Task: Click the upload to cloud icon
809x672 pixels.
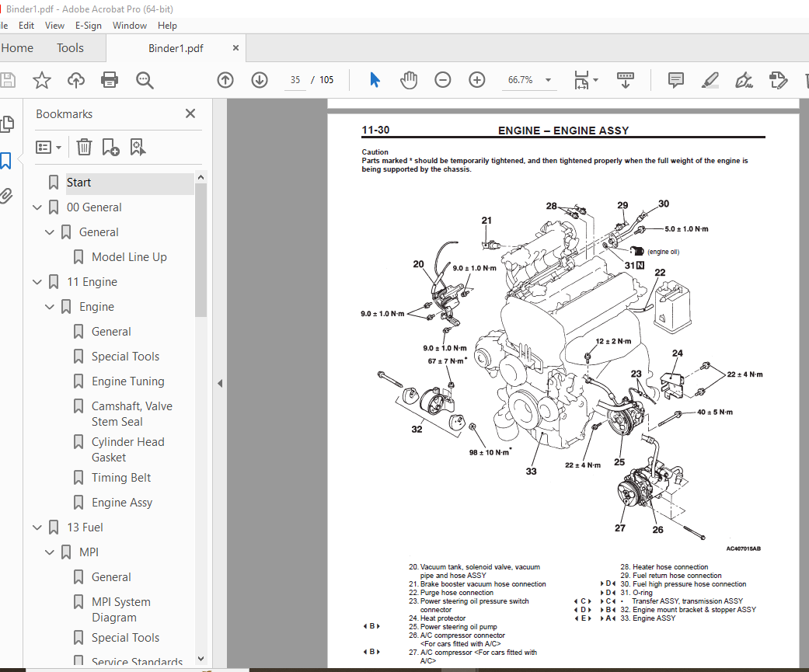Action: click(x=76, y=80)
